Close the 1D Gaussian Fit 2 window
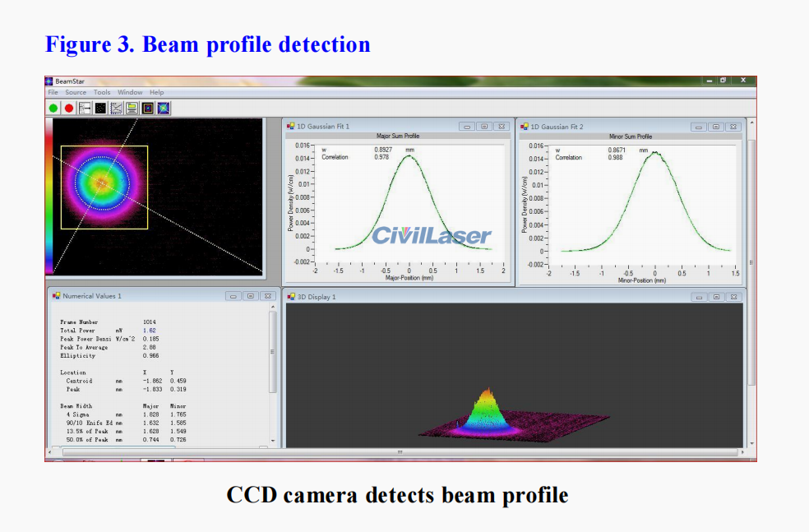 (733, 127)
